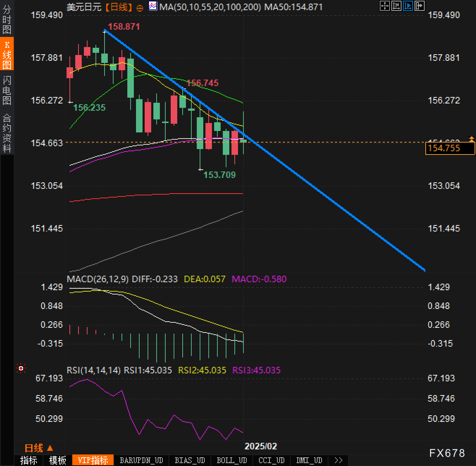Select the CCI_UD indicator button
The height and width of the screenshot is (466, 476).
pos(271,460)
